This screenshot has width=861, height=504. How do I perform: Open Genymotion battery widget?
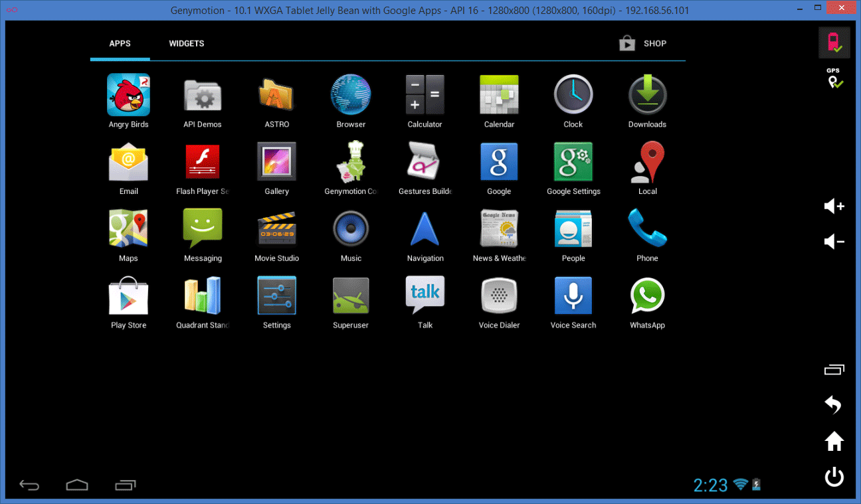pyautogui.click(x=834, y=43)
